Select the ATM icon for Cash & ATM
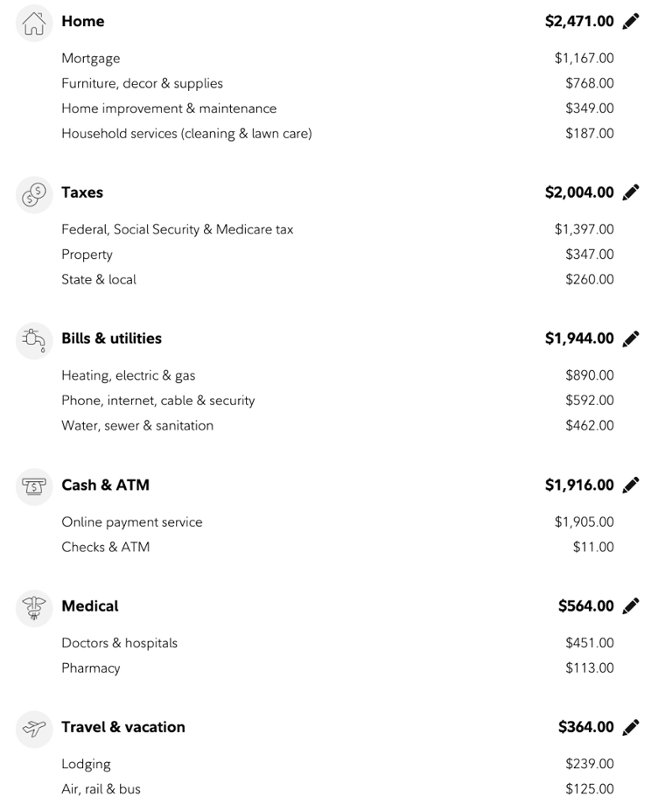Screen dimensions: 672x811 pos(34,487)
